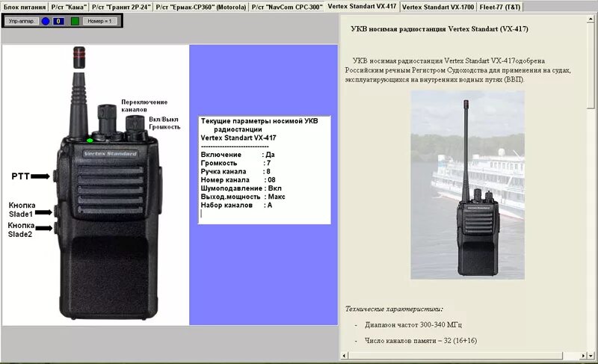Viewport: 598px width, 364px height.
Task: Click the Slade2 side button on radio
Action: tap(56, 228)
